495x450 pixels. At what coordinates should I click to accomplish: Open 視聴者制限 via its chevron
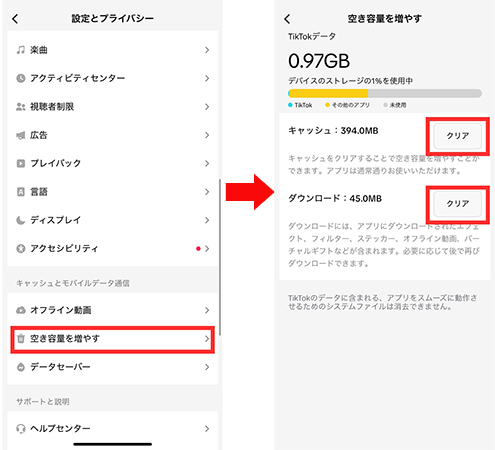coord(207,107)
